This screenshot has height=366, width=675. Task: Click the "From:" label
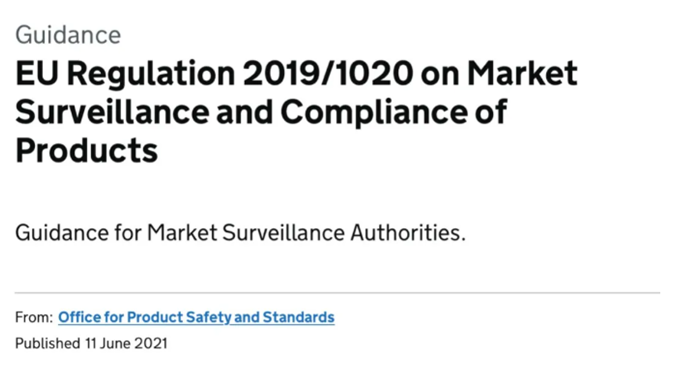click(x=34, y=317)
